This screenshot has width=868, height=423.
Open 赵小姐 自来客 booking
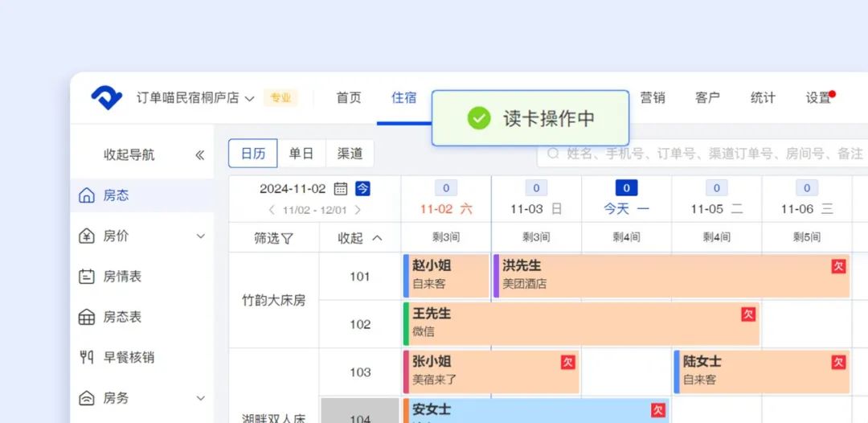tap(446, 276)
